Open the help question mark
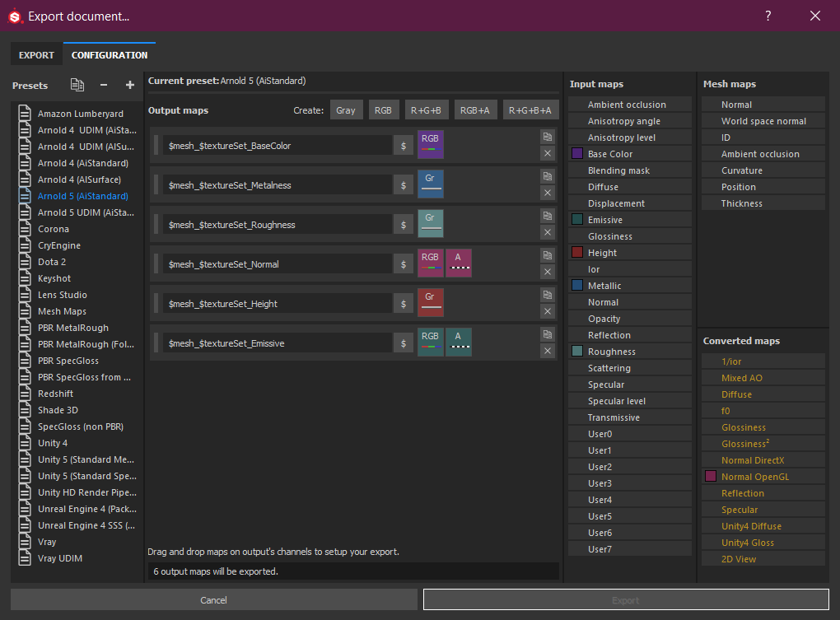This screenshot has width=840, height=620. click(x=768, y=16)
